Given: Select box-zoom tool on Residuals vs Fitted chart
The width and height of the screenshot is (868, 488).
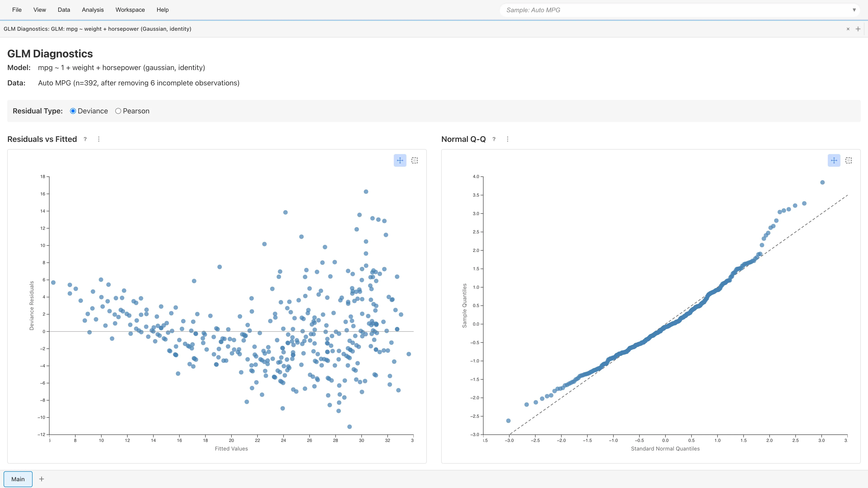Looking at the screenshot, I should (415, 160).
